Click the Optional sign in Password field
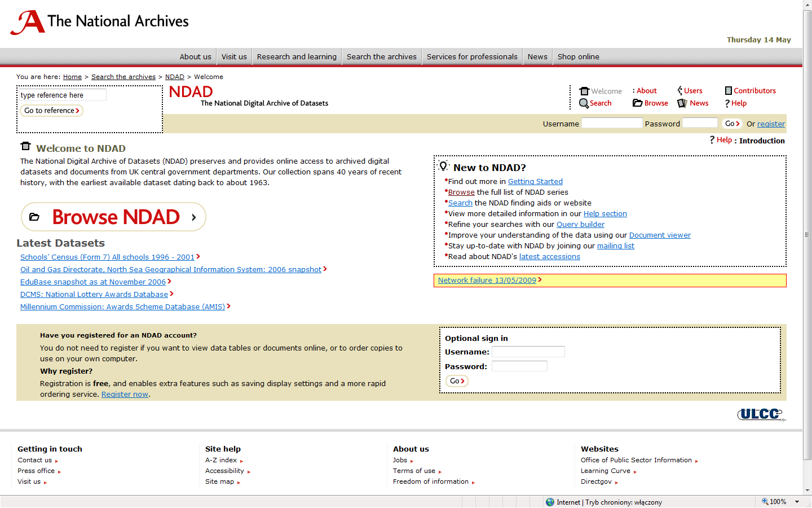The height and width of the screenshot is (508, 812). [x=519, y=366]
